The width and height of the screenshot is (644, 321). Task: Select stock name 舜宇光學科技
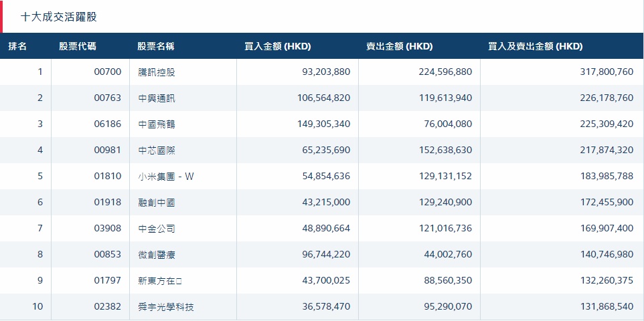[x=165, y=308]
